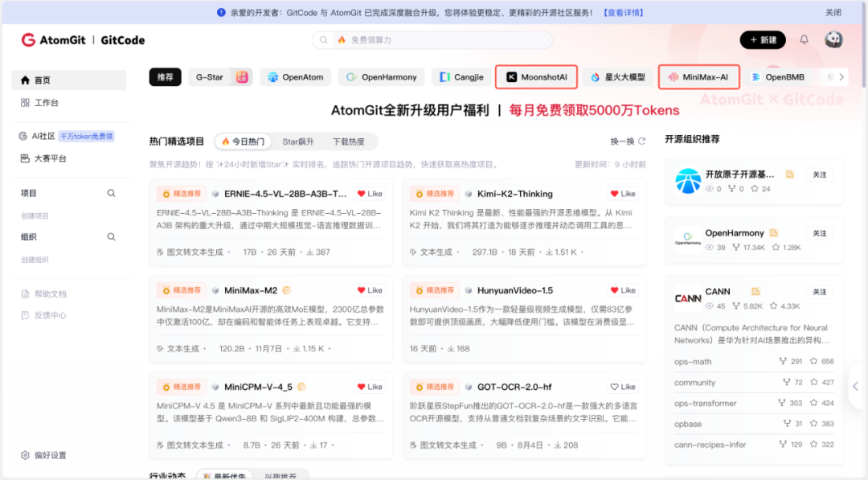Viewport: 868px width, 480px height.
Task: Search projects via 项目 magnifier icon
Action: pos(111,193)
